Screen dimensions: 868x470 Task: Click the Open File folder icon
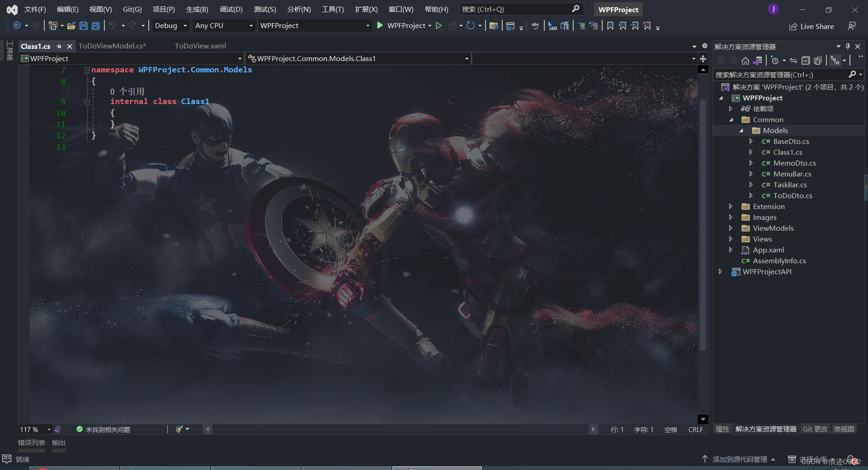pos(71,26)
